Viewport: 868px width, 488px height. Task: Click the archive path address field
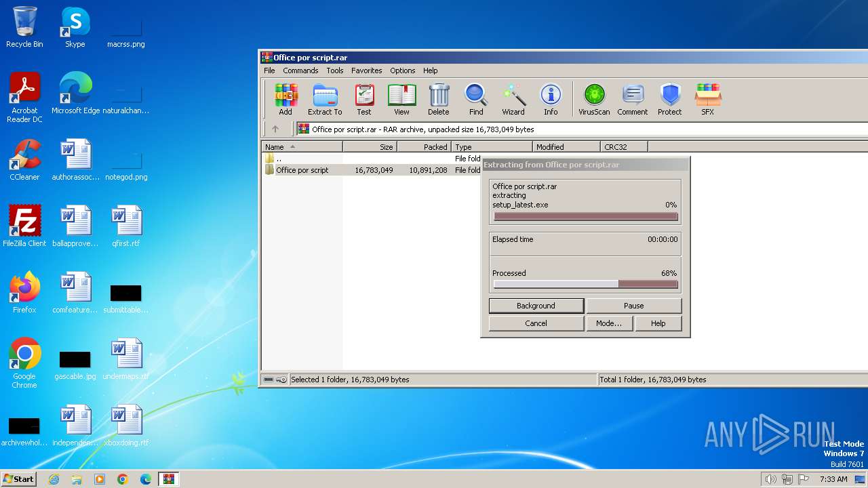(x=582, y=129)
